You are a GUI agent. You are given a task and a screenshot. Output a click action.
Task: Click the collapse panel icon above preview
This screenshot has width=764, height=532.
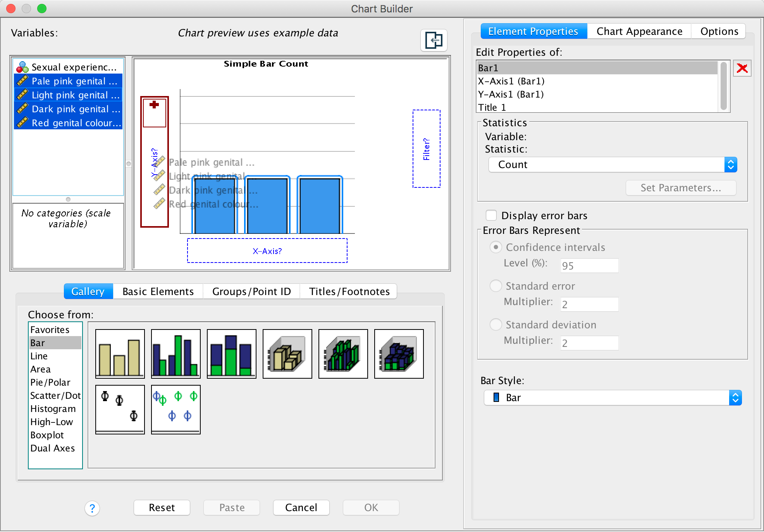point(434,40)
